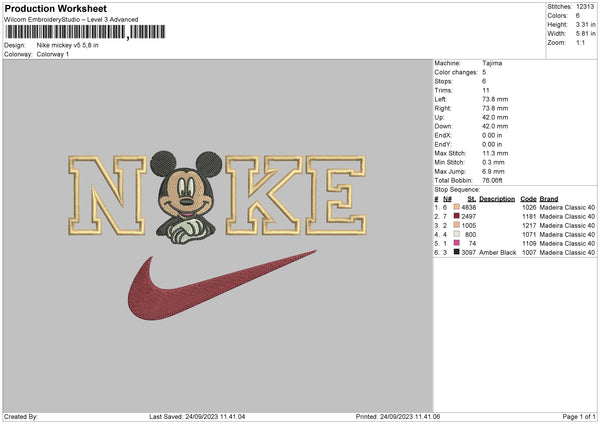The image size is (600, 424).
Task: Click 'Madeira Classic 40' in the code 1109 row
Action: click(x=567, y=243)
